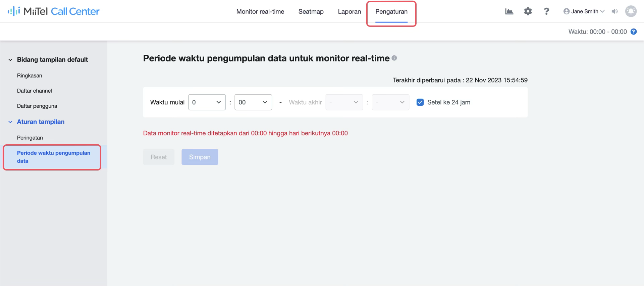Viewport: 644px width, 286px height.
Task: Open the Waktu akhir minute dropdown
Action: (390, 102)
